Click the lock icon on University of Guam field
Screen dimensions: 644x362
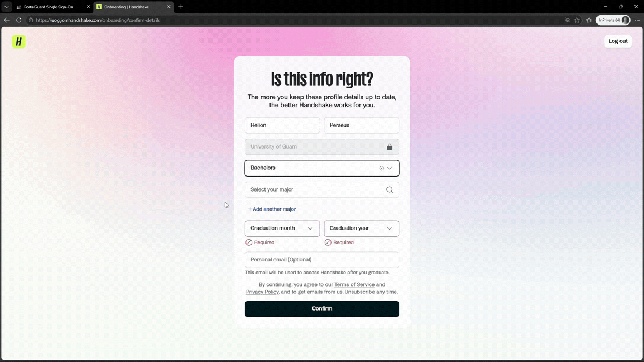click(x=390, y=146)
